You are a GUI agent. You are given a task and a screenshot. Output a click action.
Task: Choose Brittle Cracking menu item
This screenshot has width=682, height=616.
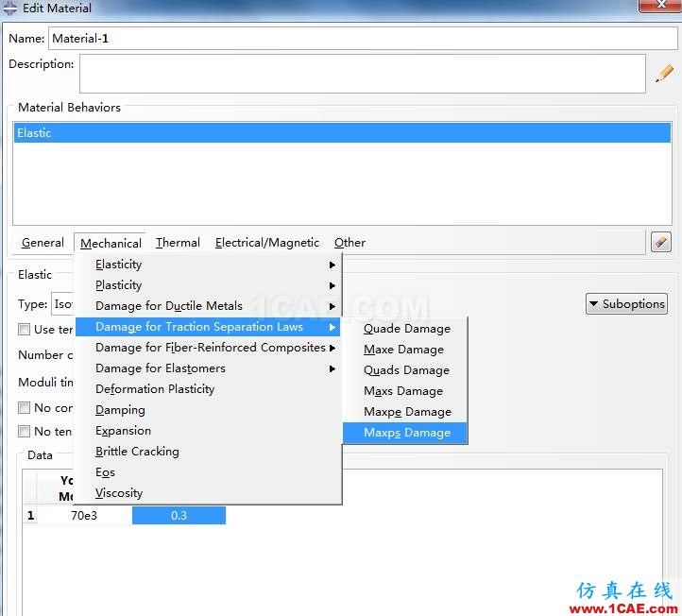click(208, 452)
